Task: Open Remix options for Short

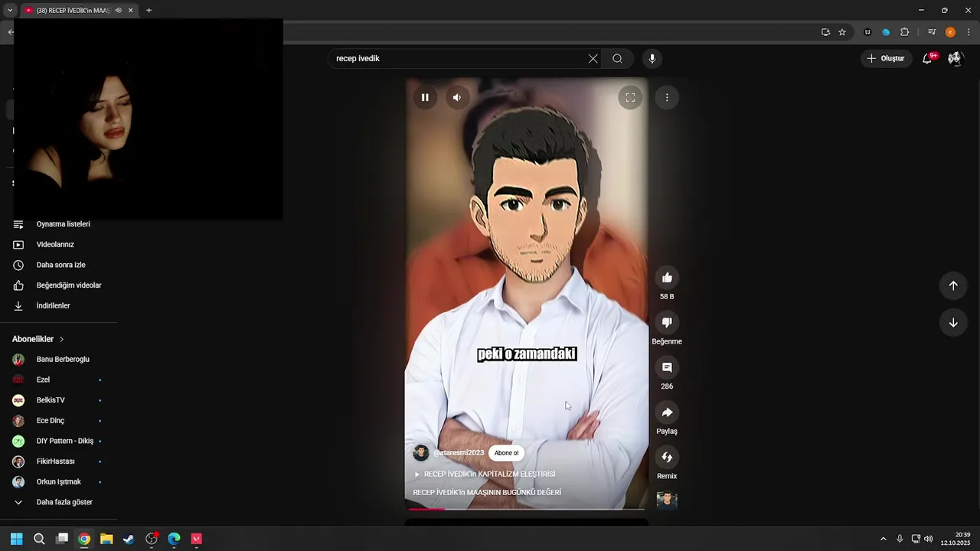Action: click(667, 457)
